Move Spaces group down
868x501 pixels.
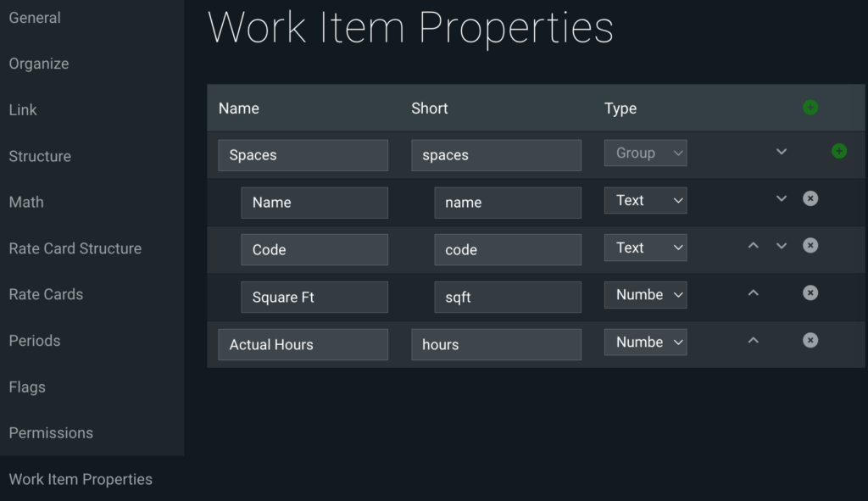pyautogui.click(x=782, y=151)
